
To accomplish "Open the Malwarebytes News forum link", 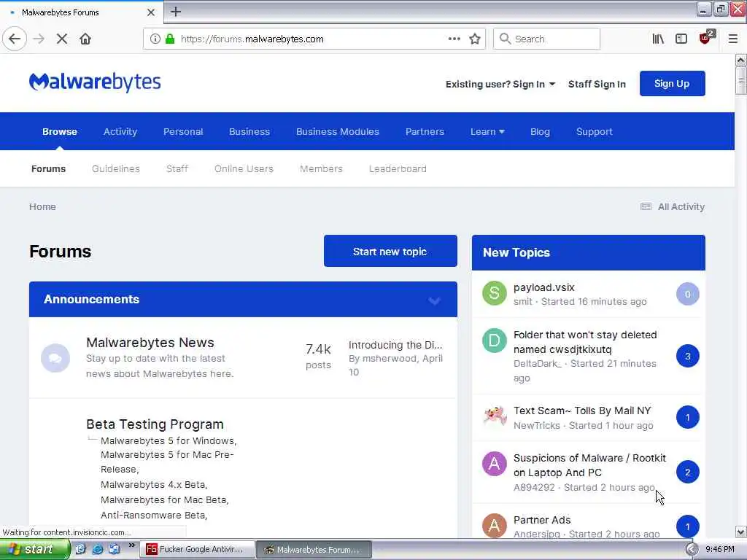I will 150,343.
